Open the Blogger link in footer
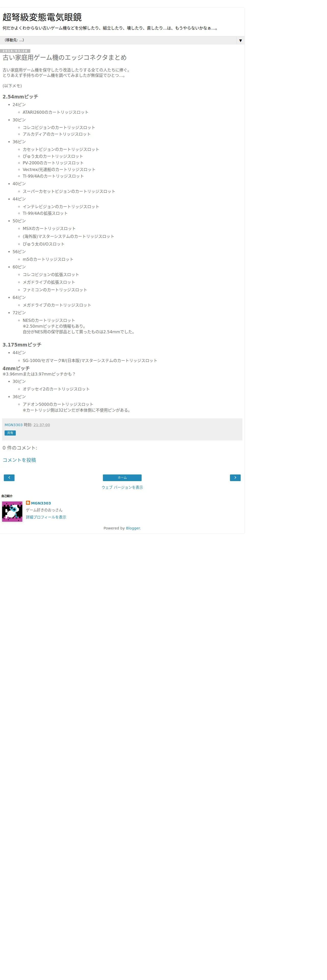 133,528
